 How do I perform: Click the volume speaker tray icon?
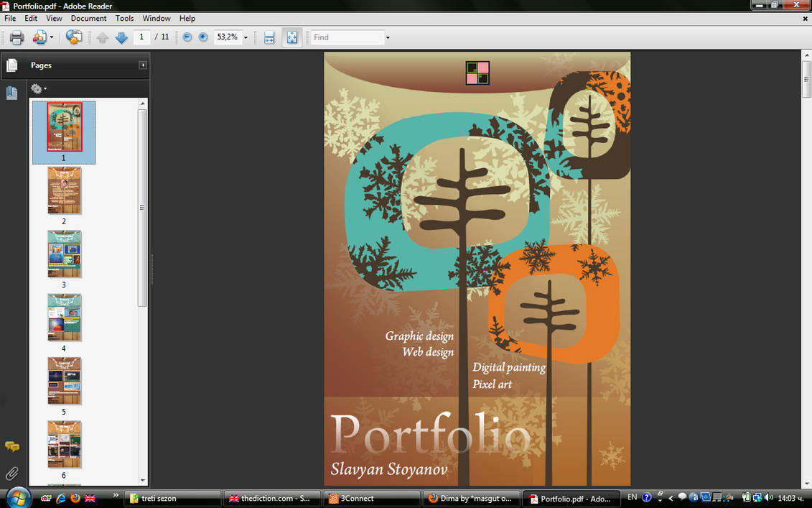click(768, 498)
